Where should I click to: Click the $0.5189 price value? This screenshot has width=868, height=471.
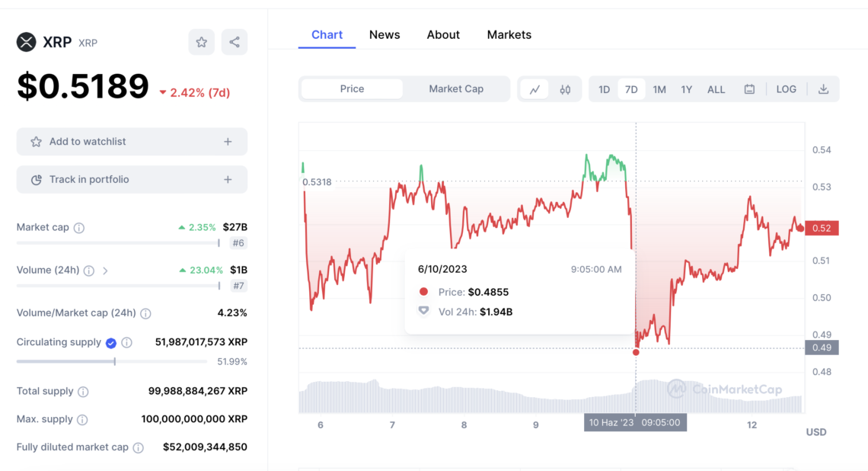[x=83, y=86]
